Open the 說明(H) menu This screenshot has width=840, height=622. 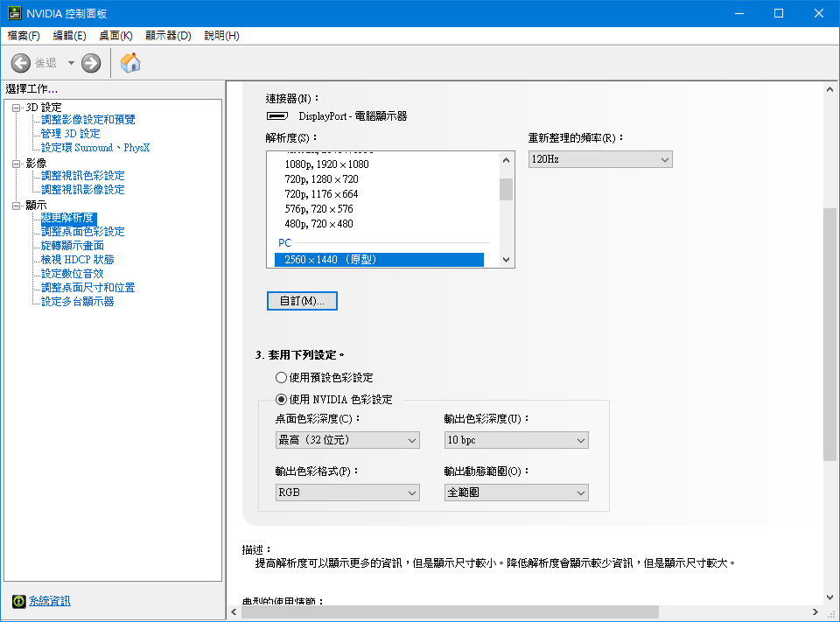pos(221,36)
